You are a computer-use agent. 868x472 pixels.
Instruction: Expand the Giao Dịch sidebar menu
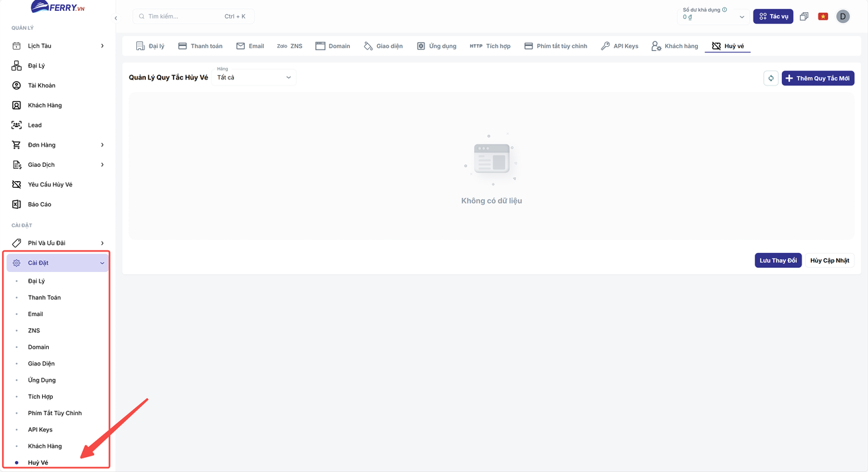click(x=58, y=165)
